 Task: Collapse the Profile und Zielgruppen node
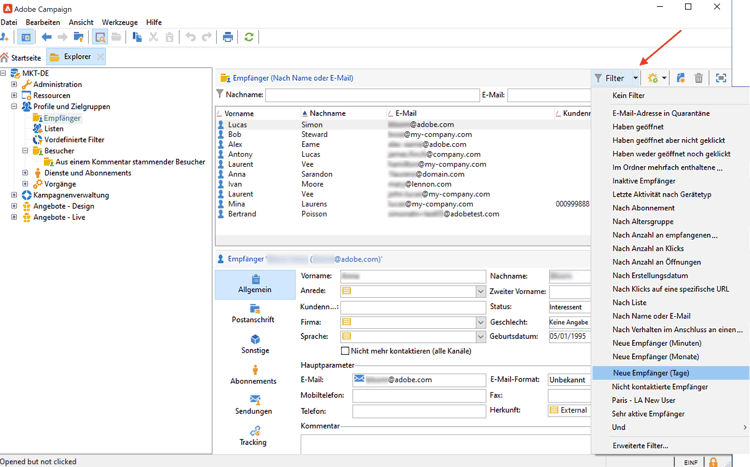[14, 107]
